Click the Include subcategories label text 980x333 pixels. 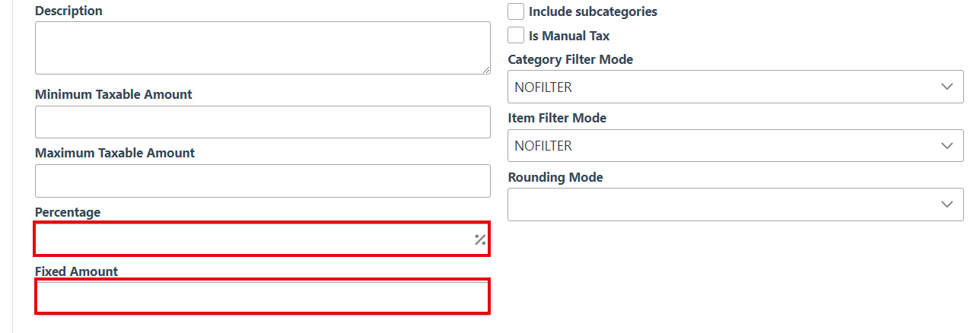593,11
